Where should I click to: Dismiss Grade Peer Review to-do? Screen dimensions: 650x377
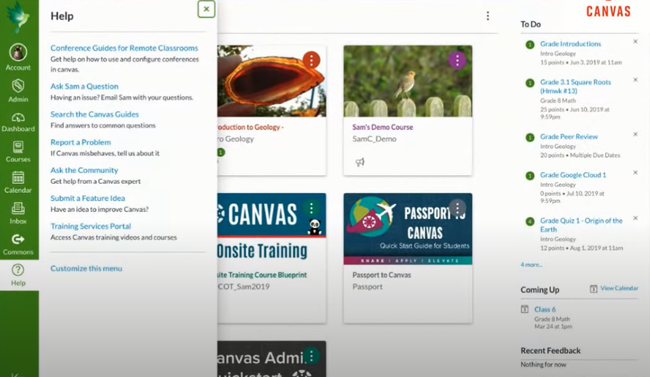[x=635, y=134]
